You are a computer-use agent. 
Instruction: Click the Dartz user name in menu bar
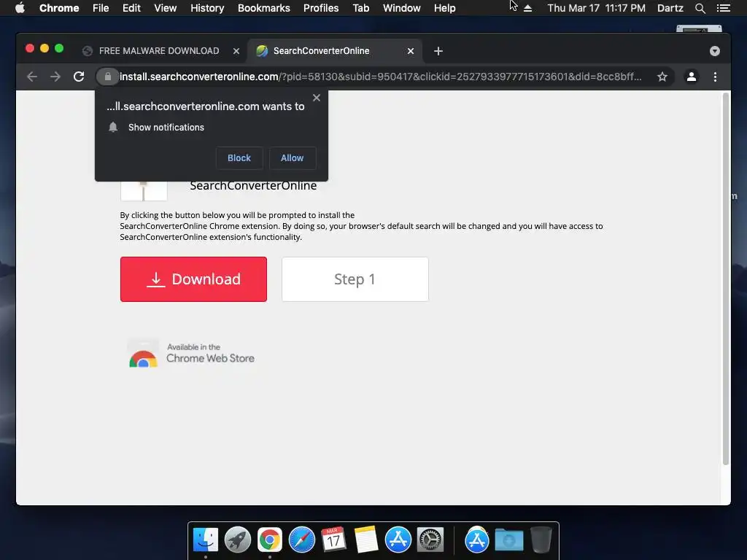click(x=670, y=8)
